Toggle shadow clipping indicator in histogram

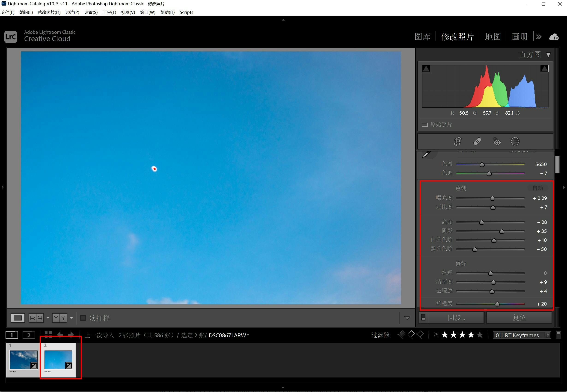426,68
